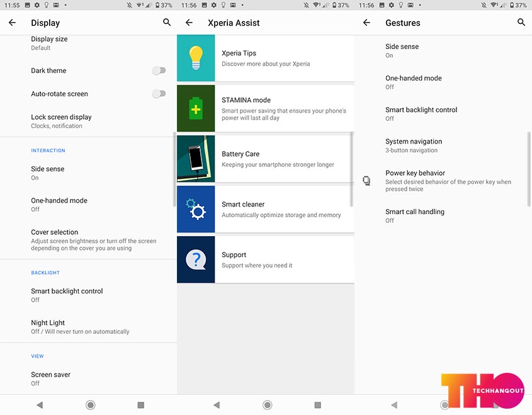Viewport: 532px width, 415px height.
Task: Tap the STAMINA mode battery icon
Action: (x=196, y=108)
